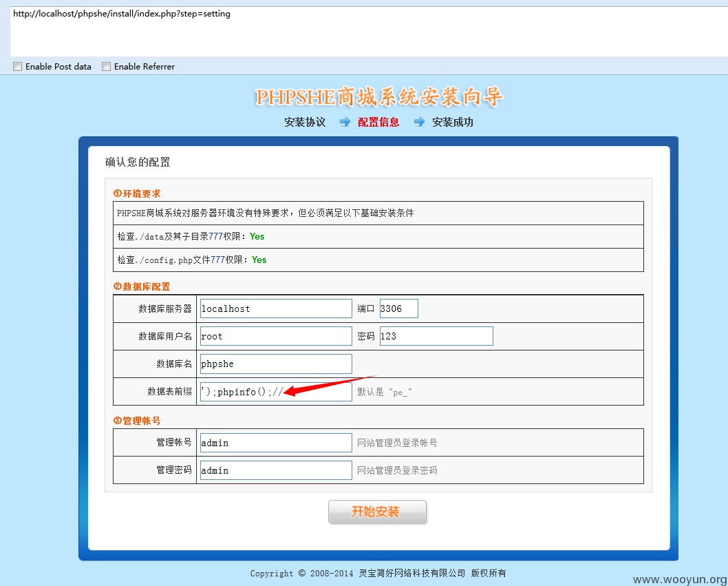Screen dimensions: 728x586
Task: Click the database 密码 field showing 123
Action: (x=436, y=336)
